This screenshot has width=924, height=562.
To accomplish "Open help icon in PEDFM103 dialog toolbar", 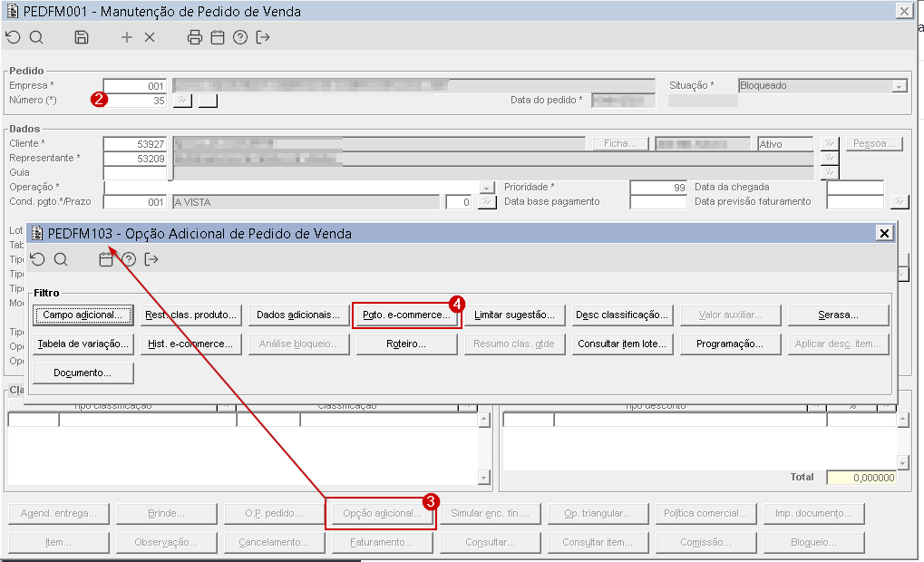I will pos(129,260).
